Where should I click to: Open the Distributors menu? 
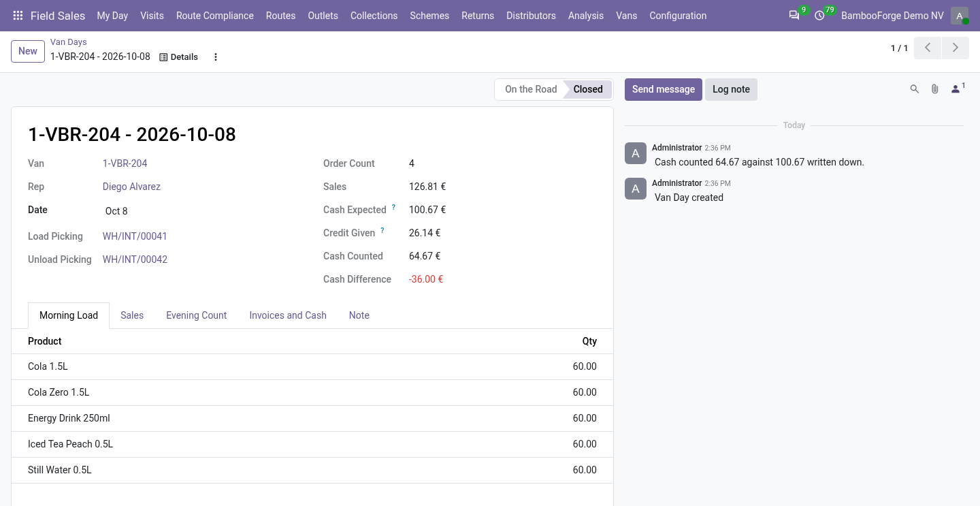click(x=532, y=16)
